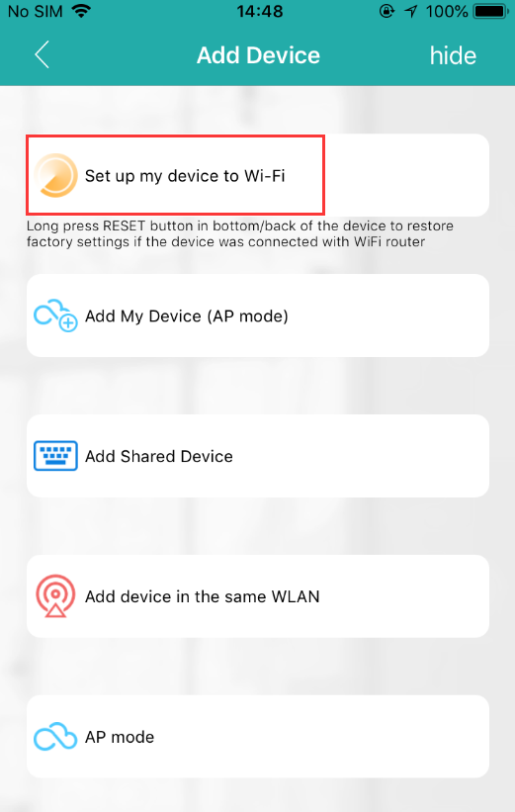515x812 pixels.
Task: Tap the battery indicator in status bar
Action: (x=491, y=11)
